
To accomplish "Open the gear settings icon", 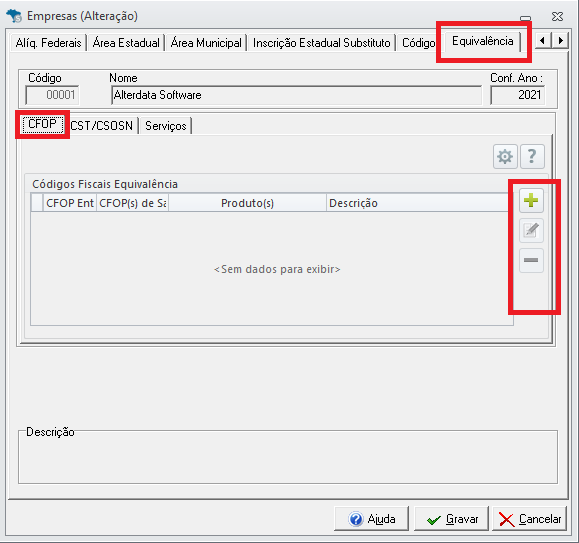I will [x=505, y=157].
